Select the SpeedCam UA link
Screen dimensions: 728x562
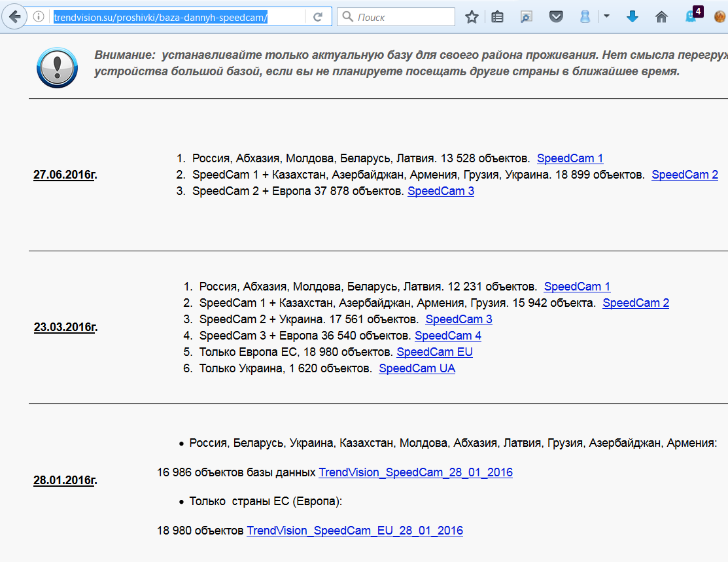[417, 368]
